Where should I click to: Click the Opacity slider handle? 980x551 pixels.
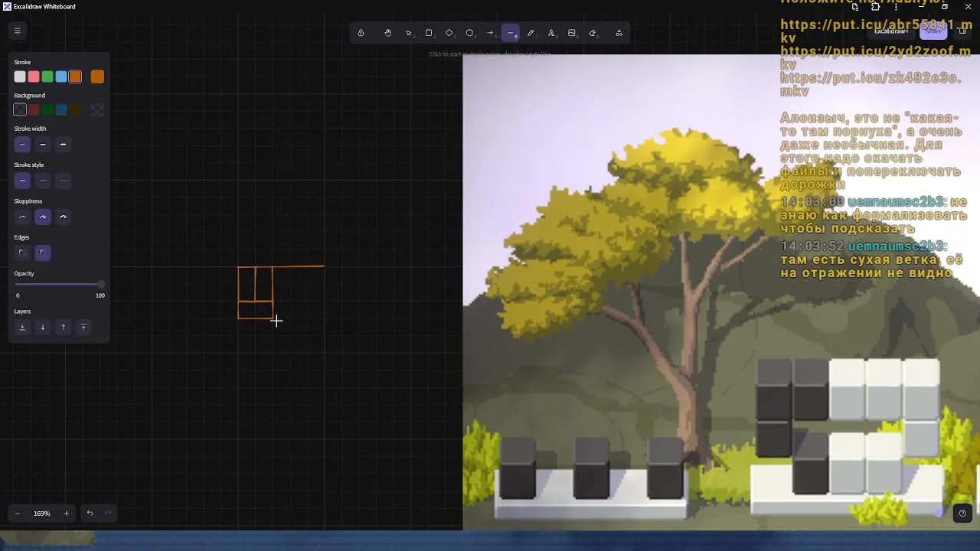(100, 285)
